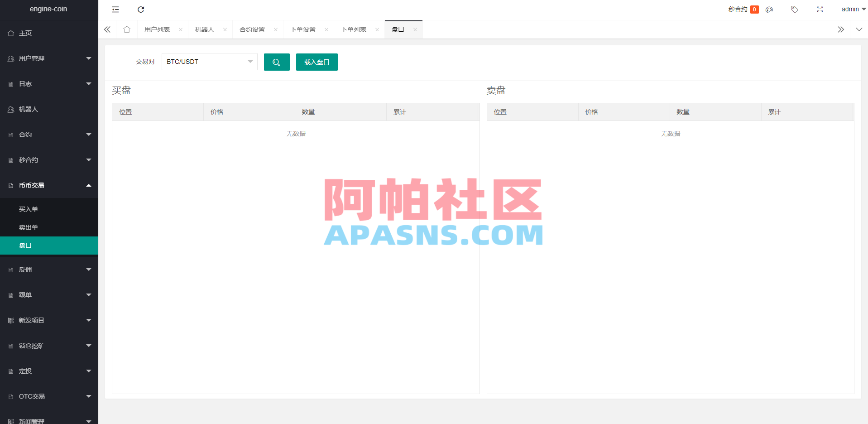Enter fullscreen using the expand icon
The width and height of the screenshot is (868, 424).
tap(820, 9)
